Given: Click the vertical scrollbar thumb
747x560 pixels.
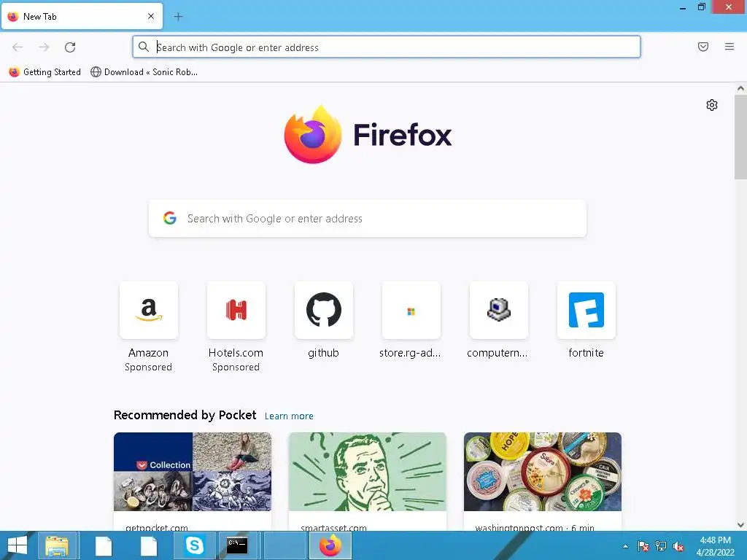Looking at the screenshot, I should coord(740,137).
